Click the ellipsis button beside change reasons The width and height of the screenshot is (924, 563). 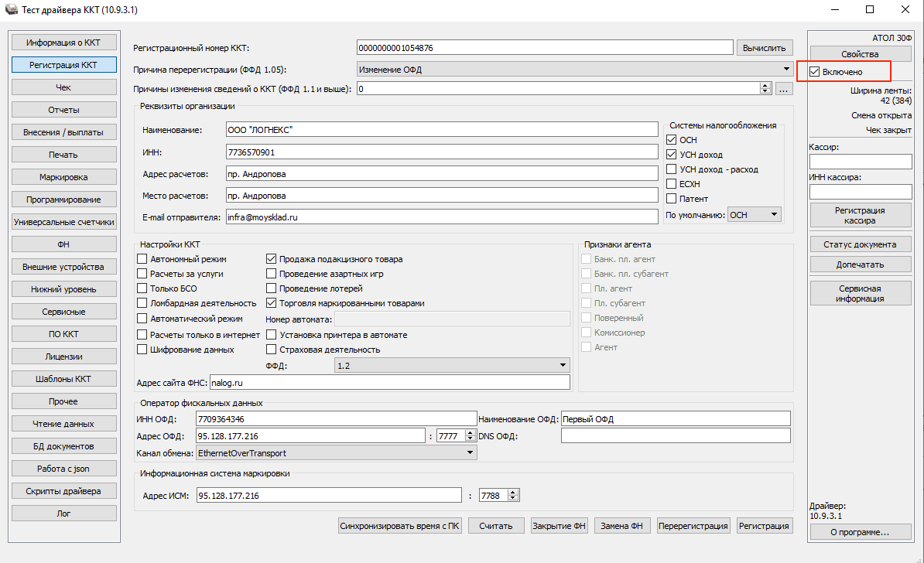784,89
